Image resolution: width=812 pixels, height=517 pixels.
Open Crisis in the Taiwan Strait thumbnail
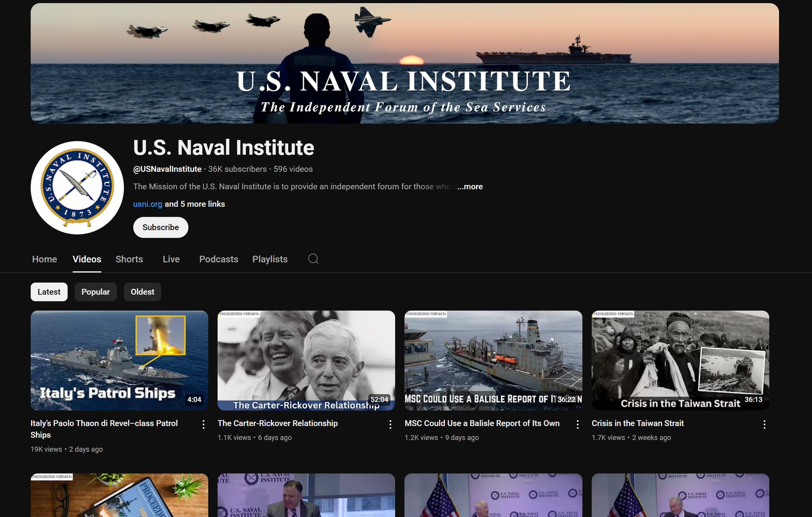(680, 360)
